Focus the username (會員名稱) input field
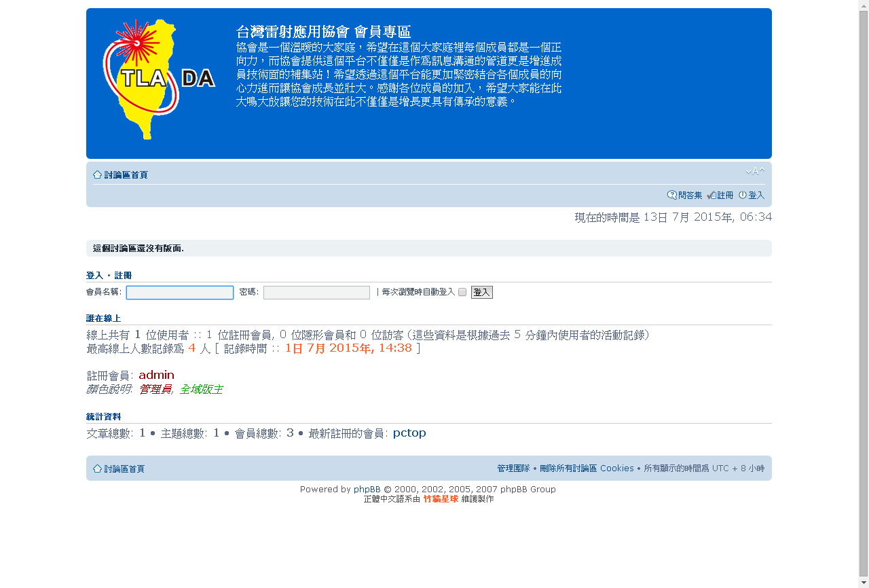The width and height of the screenshot is (869, 588). [x=180, y=293]
